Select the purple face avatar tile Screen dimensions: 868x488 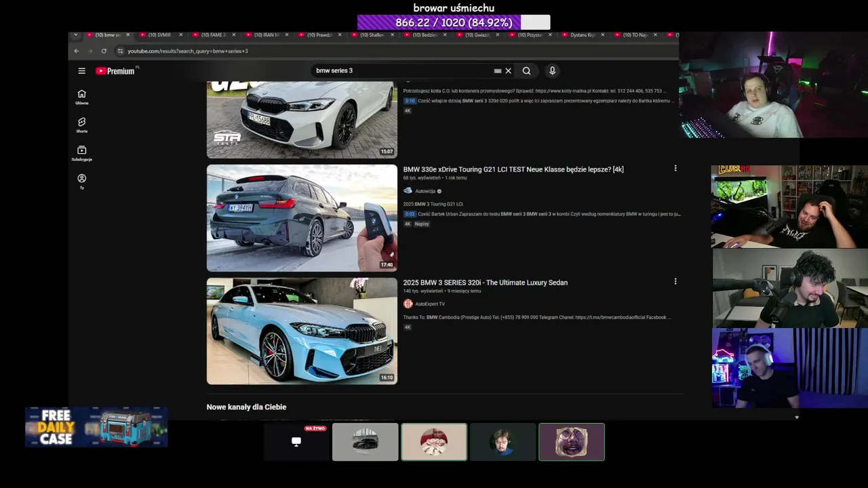(x=572, y=442)
